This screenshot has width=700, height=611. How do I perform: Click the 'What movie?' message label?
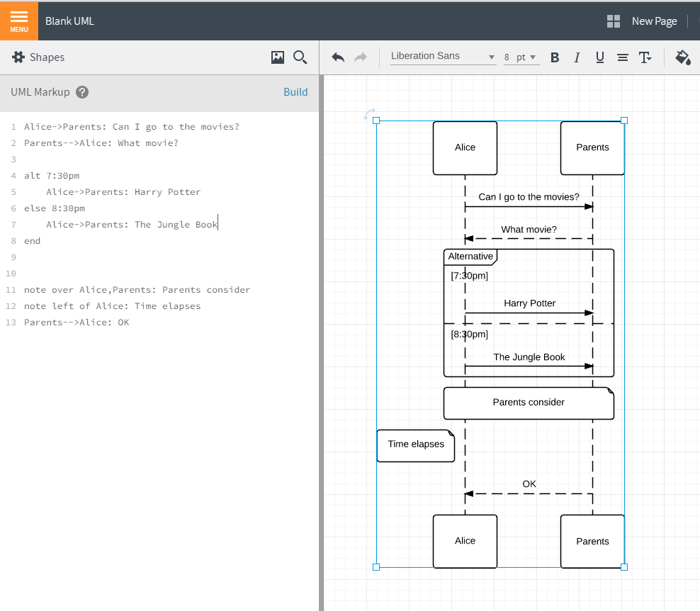[x=529, y=230]
